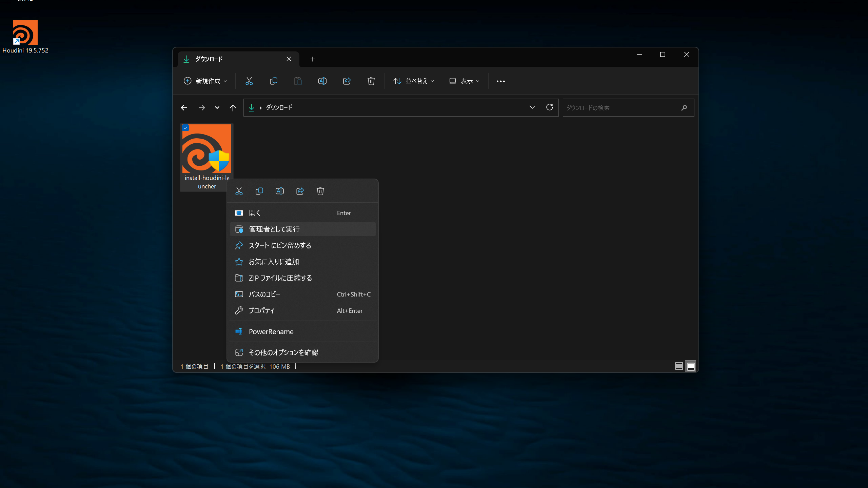
Task: Click the rename icon in the context menu
Action: 280,191
